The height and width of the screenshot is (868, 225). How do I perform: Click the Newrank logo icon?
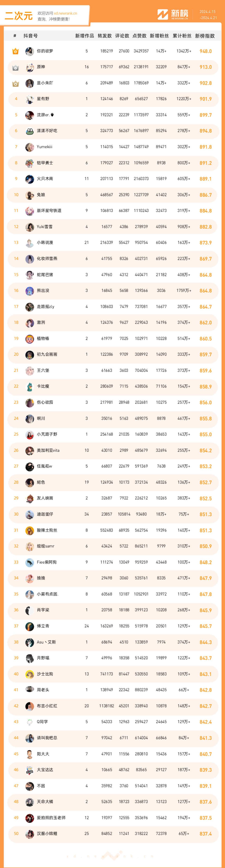(x=163, y=14)
